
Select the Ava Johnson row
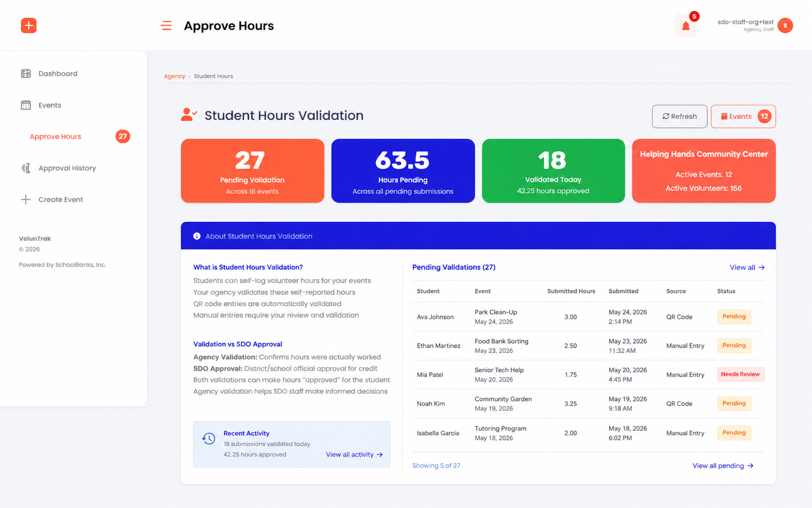[588, 316]
